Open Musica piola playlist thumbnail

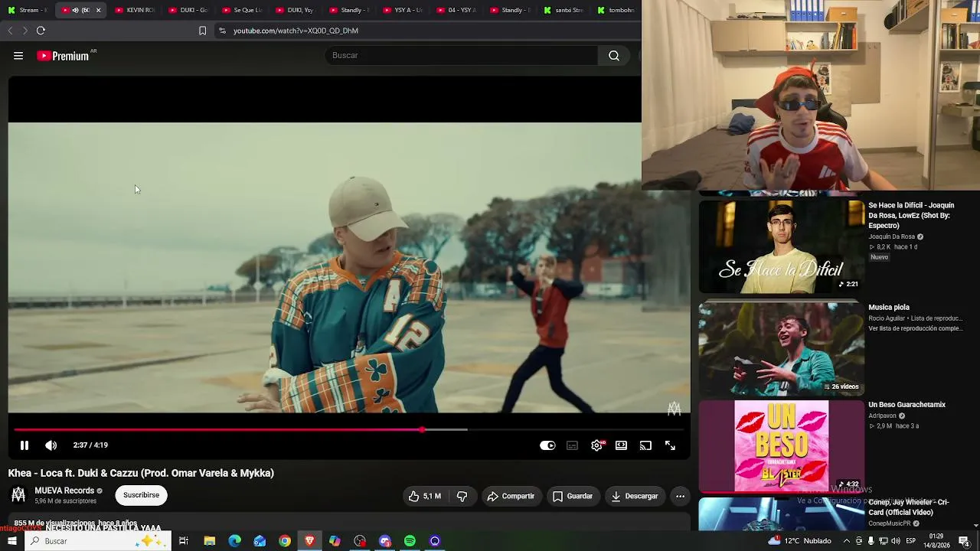point(781,348)
